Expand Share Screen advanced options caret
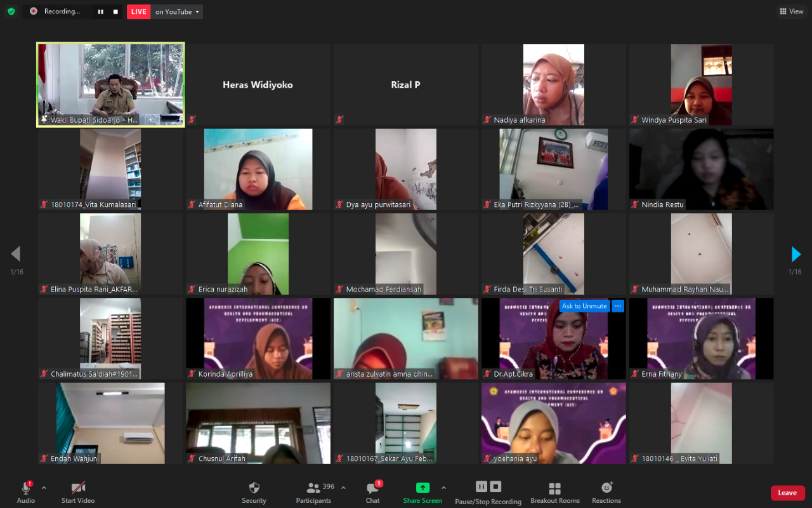Screen dimensions: 812x508 pyautogui.click(x=443, y=488)
